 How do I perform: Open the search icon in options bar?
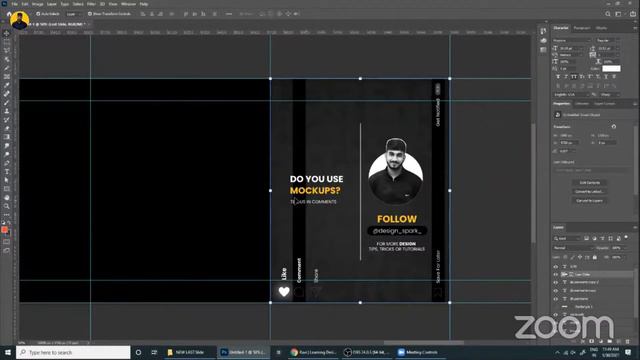(608, 14)
